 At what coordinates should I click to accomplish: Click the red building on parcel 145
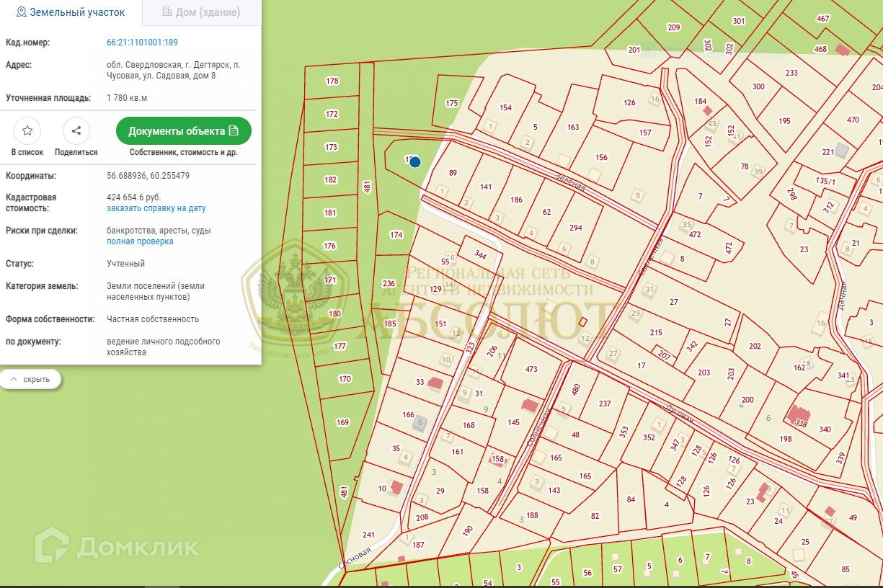point(530,405)
